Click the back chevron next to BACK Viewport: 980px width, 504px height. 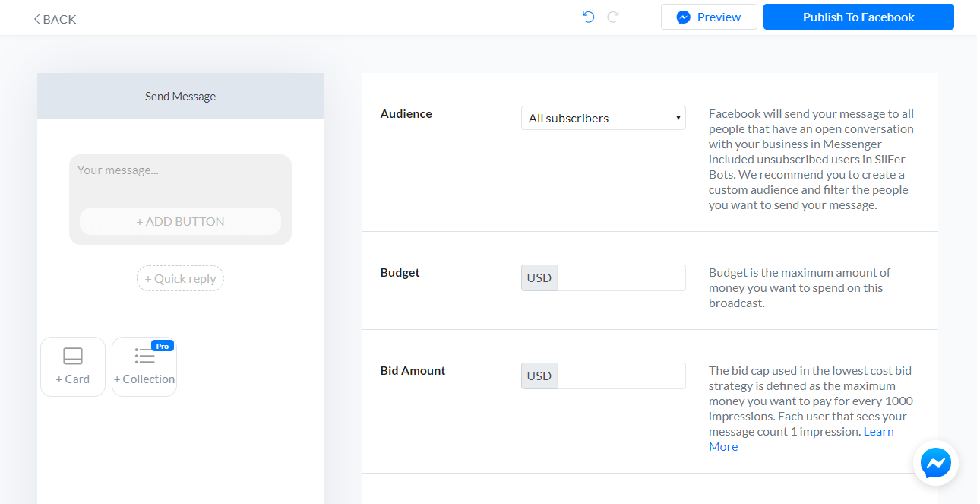[36, 19]
